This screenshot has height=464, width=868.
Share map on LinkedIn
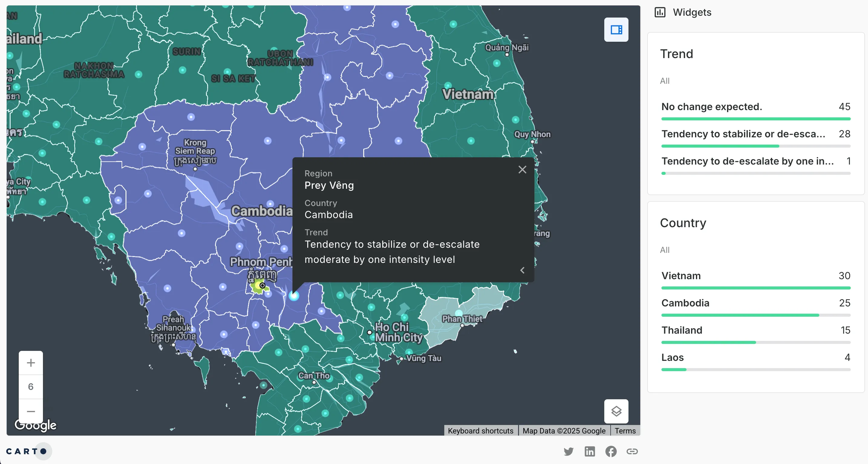tap(590, 451)
